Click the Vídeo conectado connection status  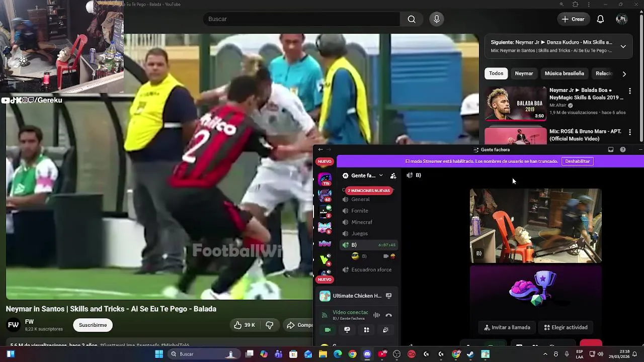[x=350, y=312]
